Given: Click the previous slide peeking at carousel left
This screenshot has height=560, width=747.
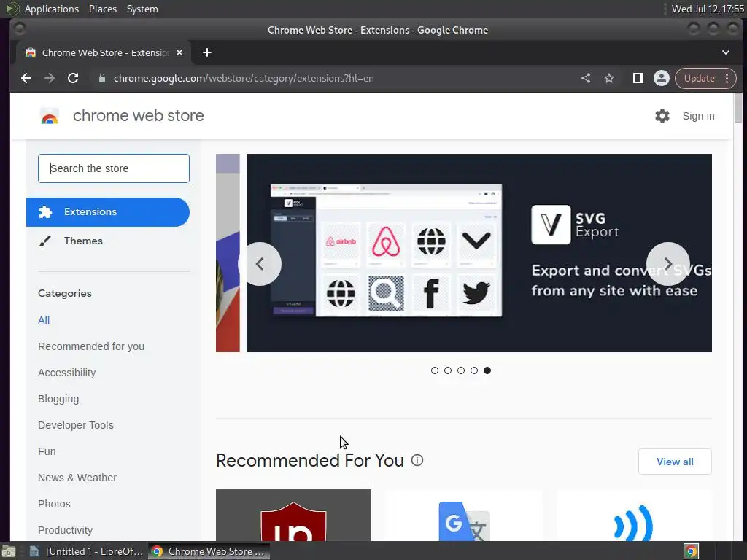Looking at the screenshot, I should click(228, 253).
